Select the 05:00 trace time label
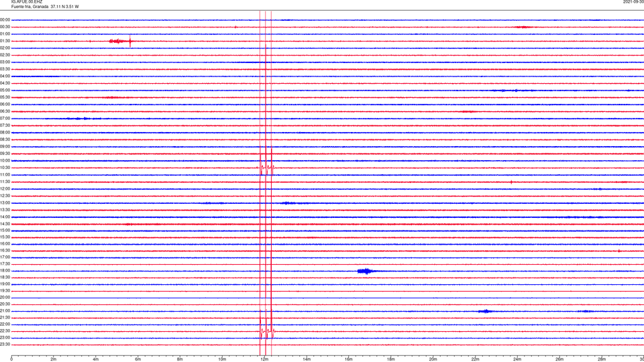The width and height of the screenshot is (644, 362). (5, 90)
